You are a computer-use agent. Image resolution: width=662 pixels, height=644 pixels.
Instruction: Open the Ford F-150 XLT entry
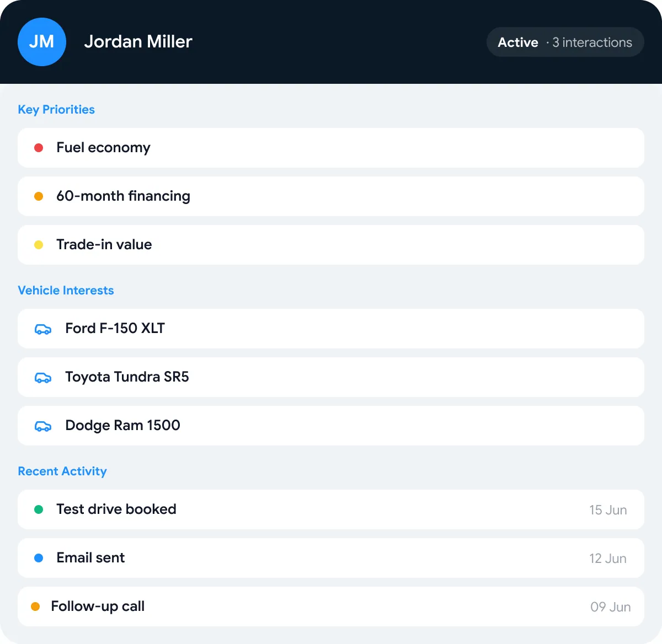coord(331,329)
